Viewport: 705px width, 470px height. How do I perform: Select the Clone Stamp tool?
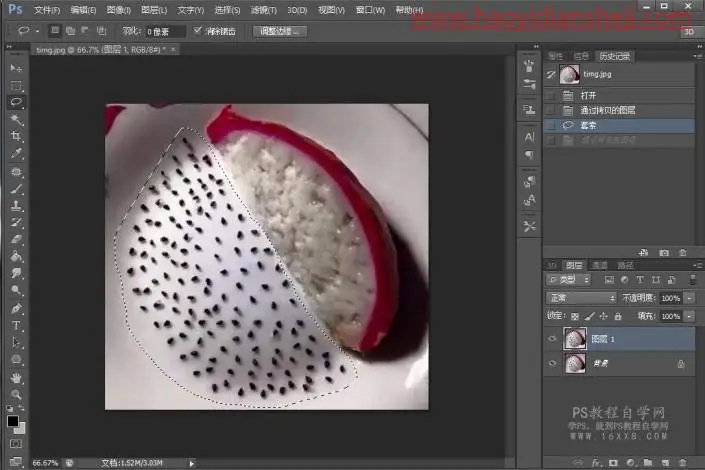click(x=16, y=206)
